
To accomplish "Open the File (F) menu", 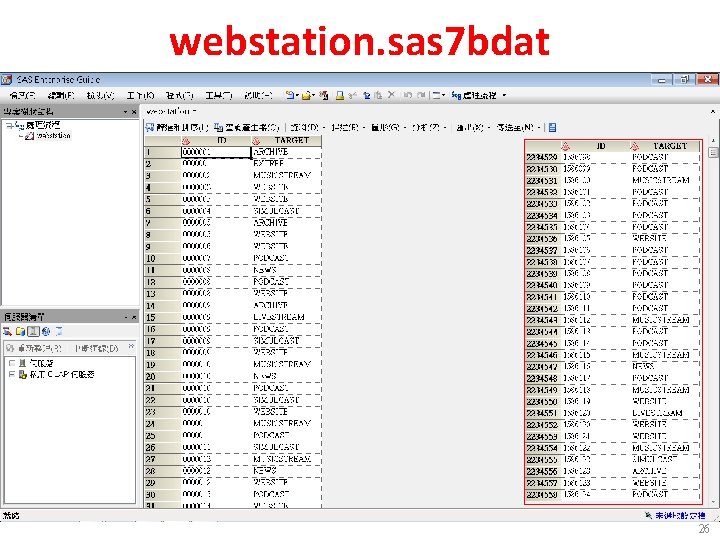I will click(x=22, y=95).
